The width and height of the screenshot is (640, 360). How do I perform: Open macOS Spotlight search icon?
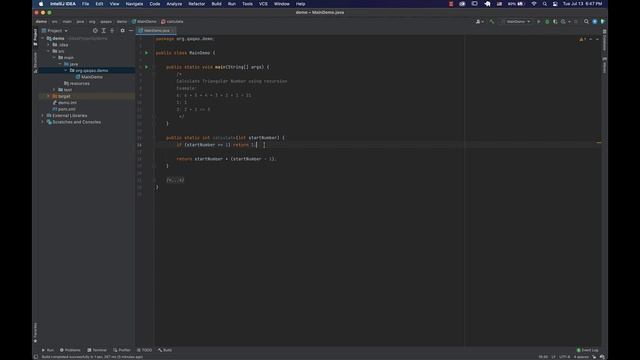544,4
